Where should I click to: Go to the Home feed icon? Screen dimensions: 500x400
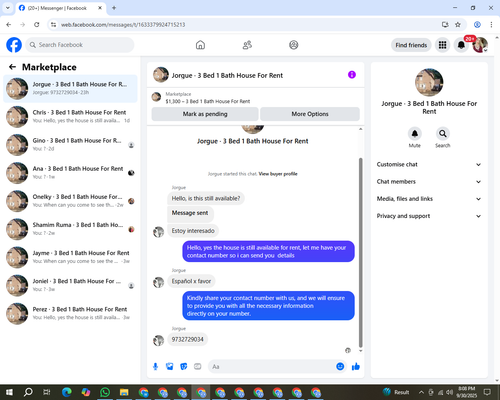pos(200,45)
